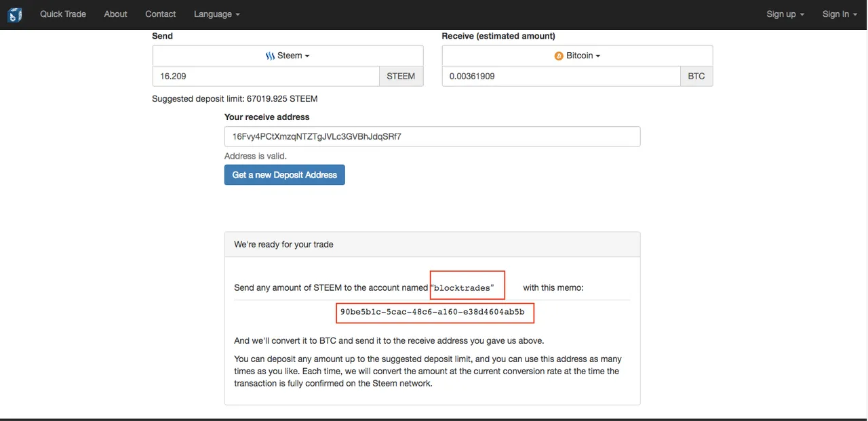Open the Steem send currency selector
Image resolution: width=868 pixels, height=421 pixels.
288,56
